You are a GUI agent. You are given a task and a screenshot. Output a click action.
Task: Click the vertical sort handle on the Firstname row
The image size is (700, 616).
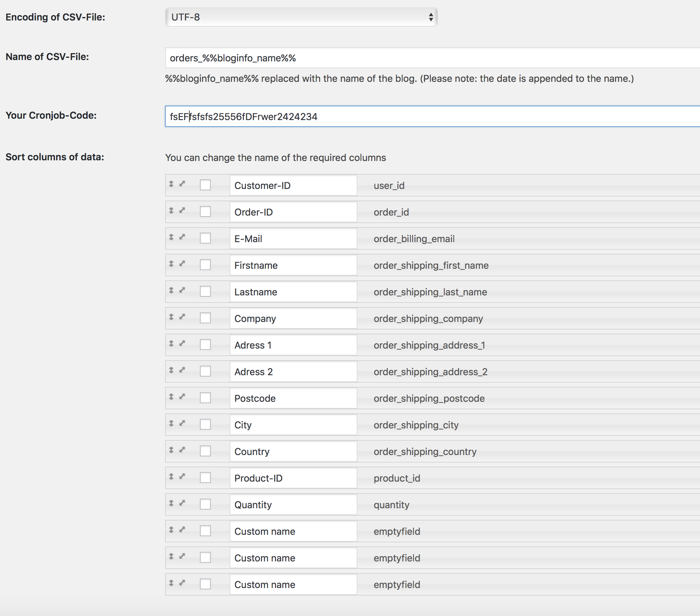coord(171,264)
